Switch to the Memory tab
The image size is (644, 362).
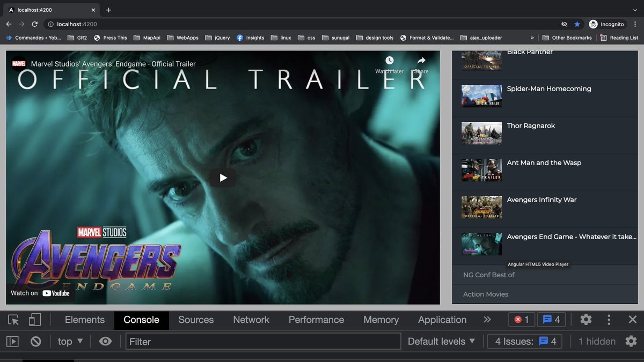pos(381,320)
